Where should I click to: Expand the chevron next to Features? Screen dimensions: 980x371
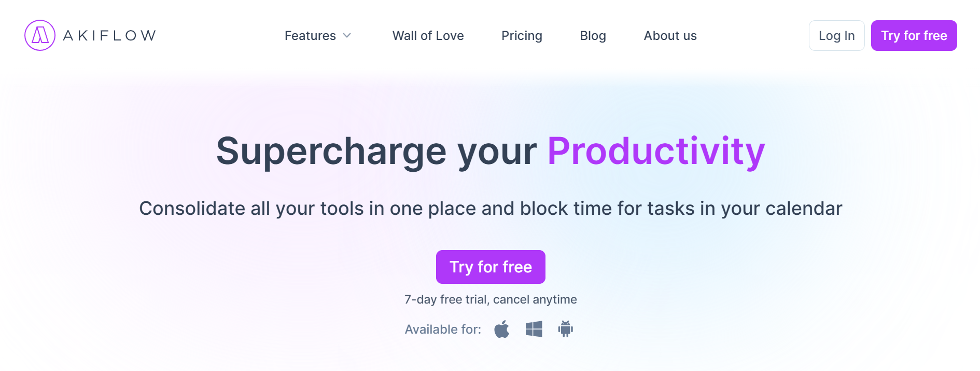[347, 36]
